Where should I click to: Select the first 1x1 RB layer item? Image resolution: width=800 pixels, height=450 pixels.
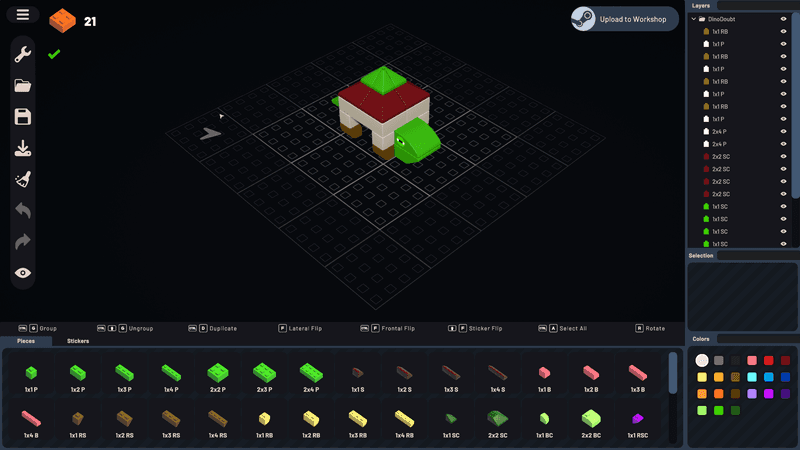click(719, 31)
